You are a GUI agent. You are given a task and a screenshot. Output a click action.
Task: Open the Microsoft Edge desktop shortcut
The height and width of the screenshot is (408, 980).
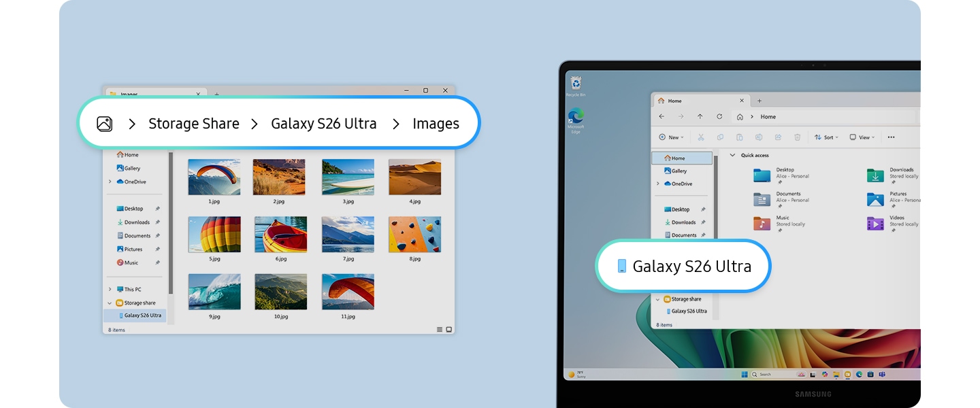[576, 121]
